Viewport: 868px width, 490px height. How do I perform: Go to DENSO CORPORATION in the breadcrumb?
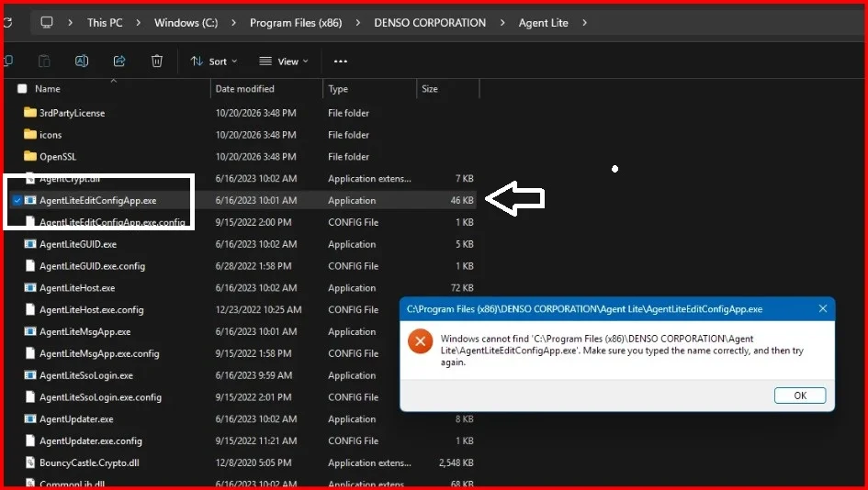[x=430, y=23]
